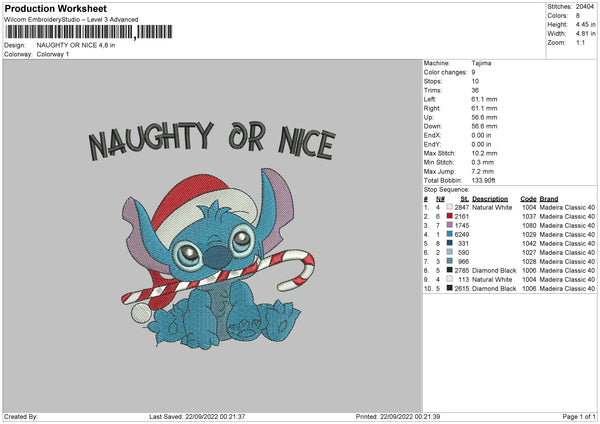The width and height of the screenshot is (600, 424).
Task: Click thread code '1080'
Action: click(529, 225)
